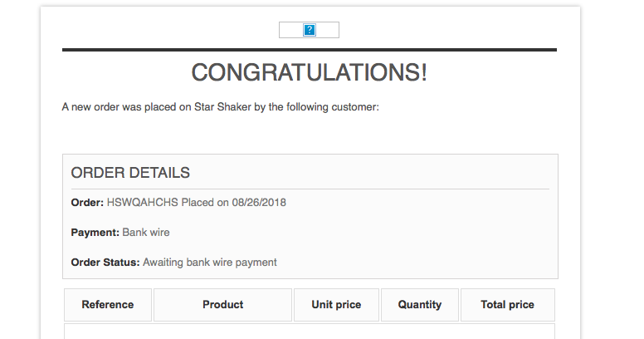Click the empty logo placeholder box
This screenshot has width=644, height=339.
[x=309, y=30]
